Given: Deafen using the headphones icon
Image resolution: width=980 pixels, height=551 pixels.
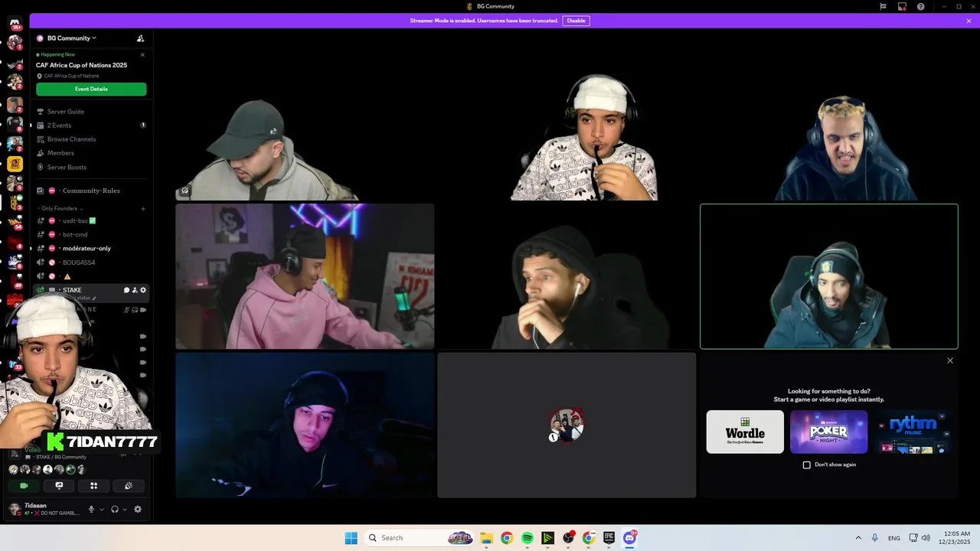Looking at the screenshot, I should pos(115,509).
